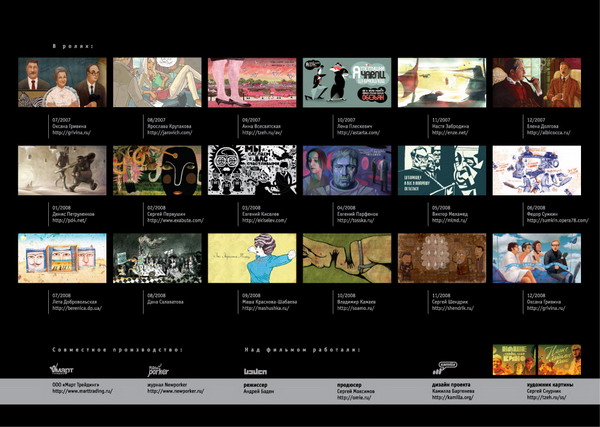Screen dimensions: 600x427
Task: Follow the http://tosska.ru/ link
Action: click(355, 220)
